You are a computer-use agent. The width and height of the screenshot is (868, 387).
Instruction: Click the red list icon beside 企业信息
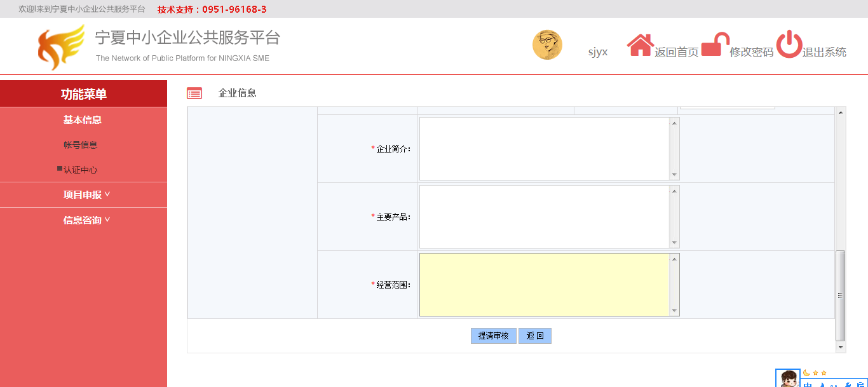click(x=194, y=93)
